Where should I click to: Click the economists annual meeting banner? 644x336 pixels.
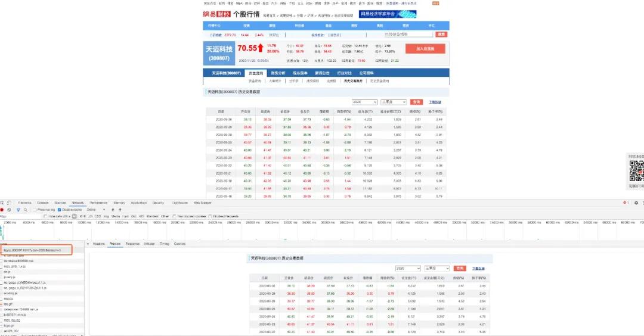388,14
